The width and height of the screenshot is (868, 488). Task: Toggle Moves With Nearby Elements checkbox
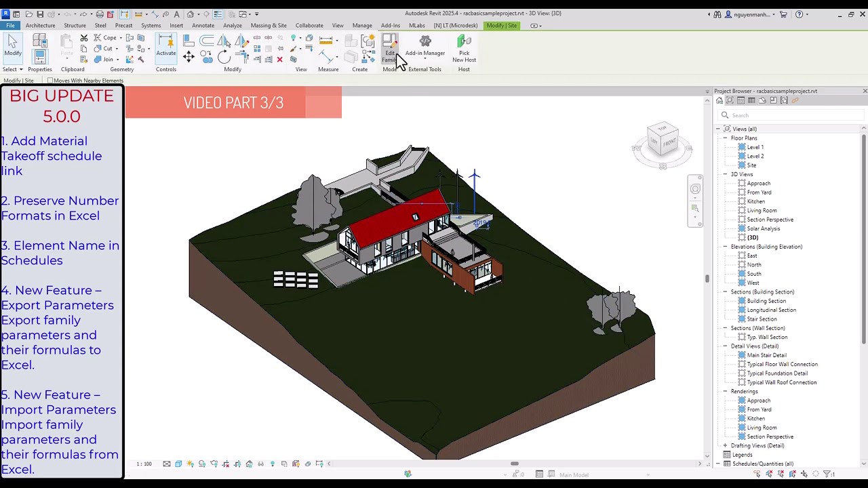coord(50,81)
